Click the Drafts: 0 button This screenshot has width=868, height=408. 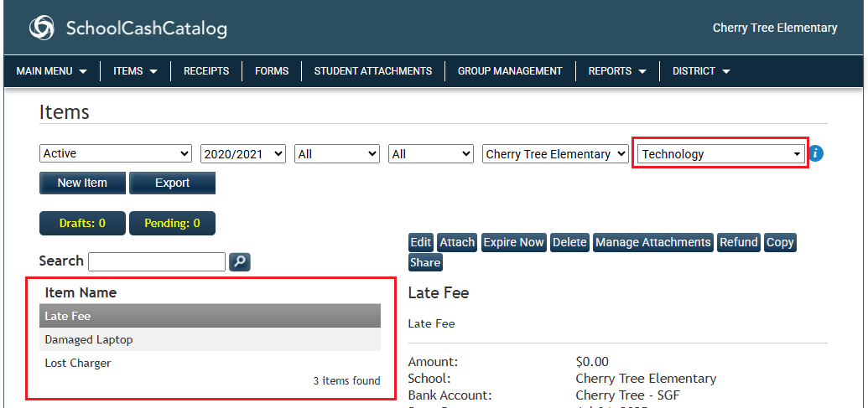point(82,224)
